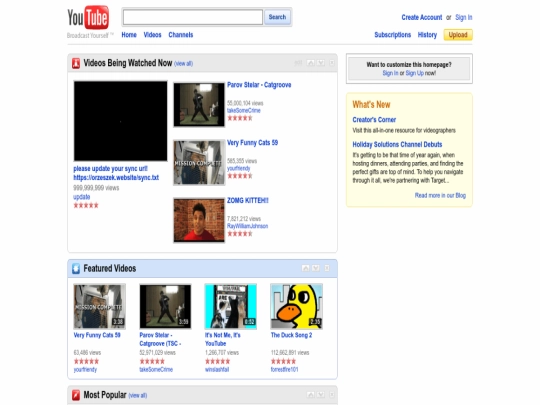Image resolution: width=540 pixels, height=405 pixels.
Task: Move the Featured Videos module down
Action: (316, 268)
